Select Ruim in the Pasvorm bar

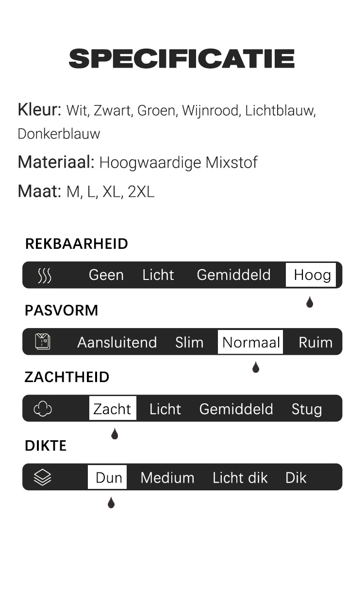click(x=315, y=342)
